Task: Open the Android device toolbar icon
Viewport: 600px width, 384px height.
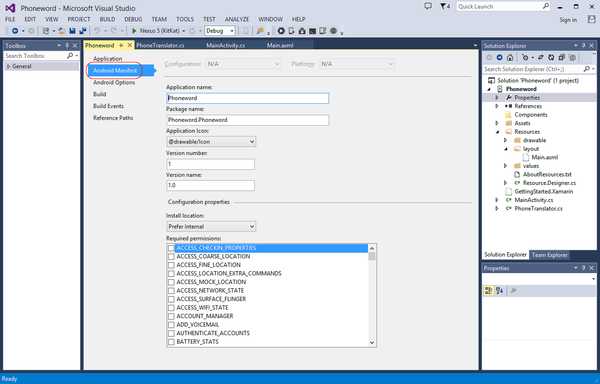Action: (292, 31)
